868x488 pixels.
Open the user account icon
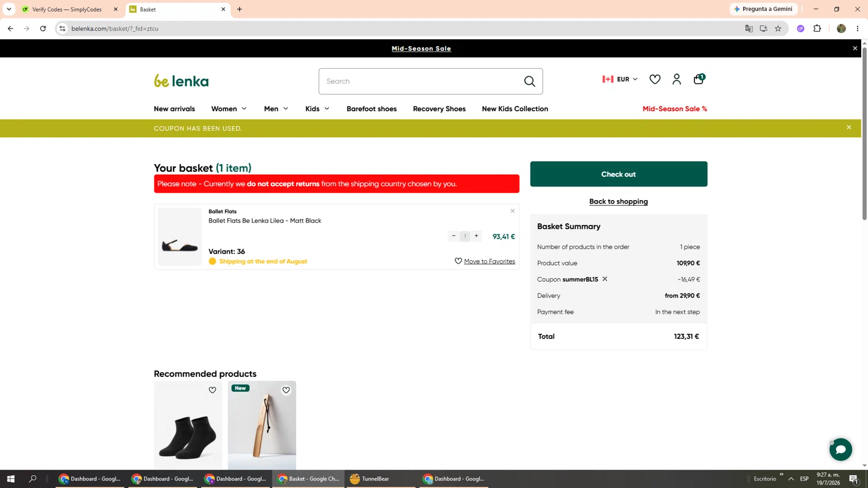tap(676, 79)
